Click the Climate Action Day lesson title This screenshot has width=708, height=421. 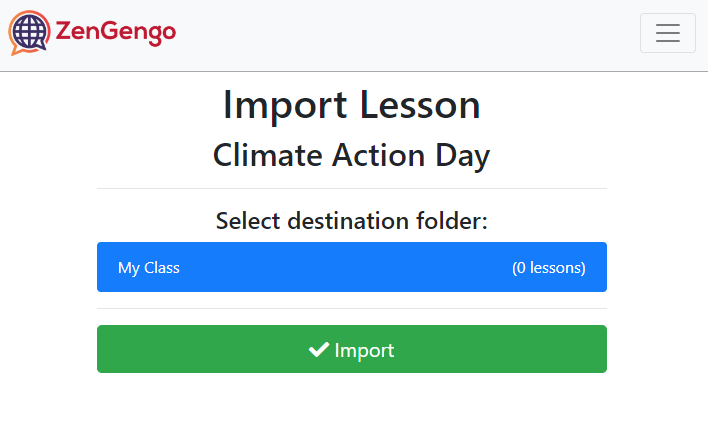coord(352,156)
